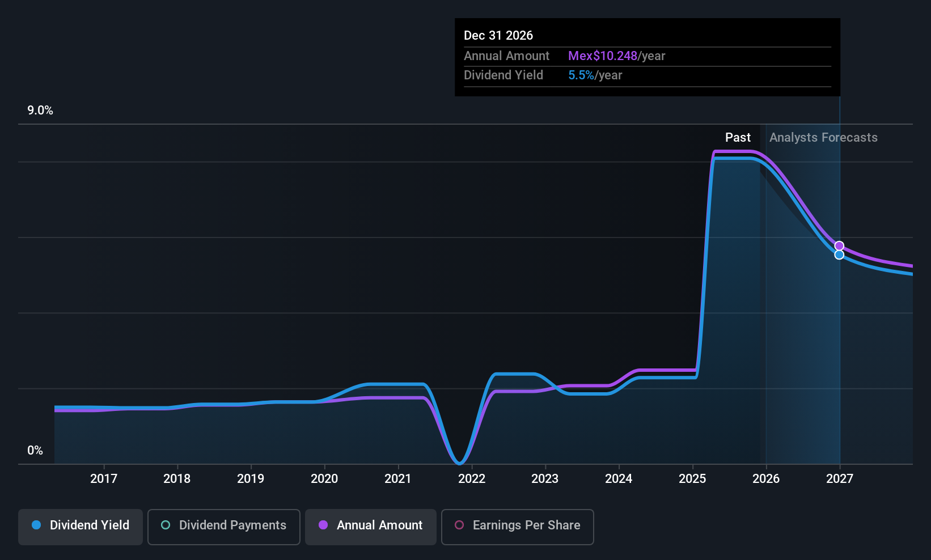This screenshot has height=560, width=931.
Task: Click the blue Dividend Yield legend dot
Action: tap(36, 525)
